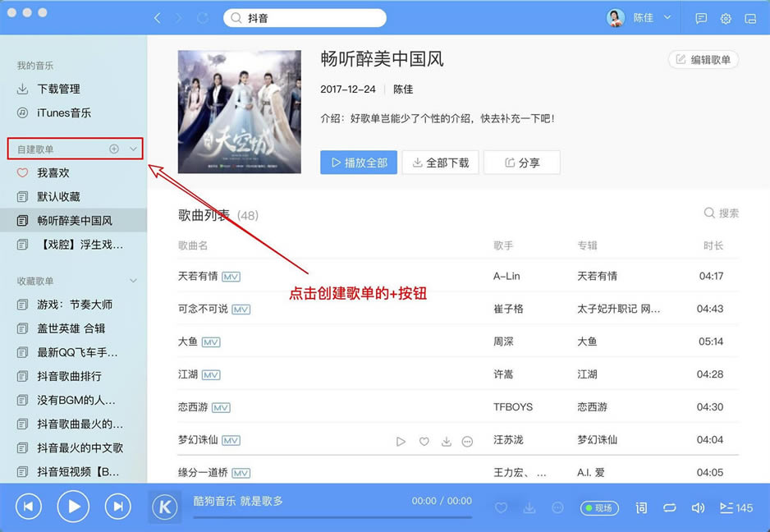770x532 pixels.
Task: Click the 播放全部 play all button
Action: [x=358, y=162]
